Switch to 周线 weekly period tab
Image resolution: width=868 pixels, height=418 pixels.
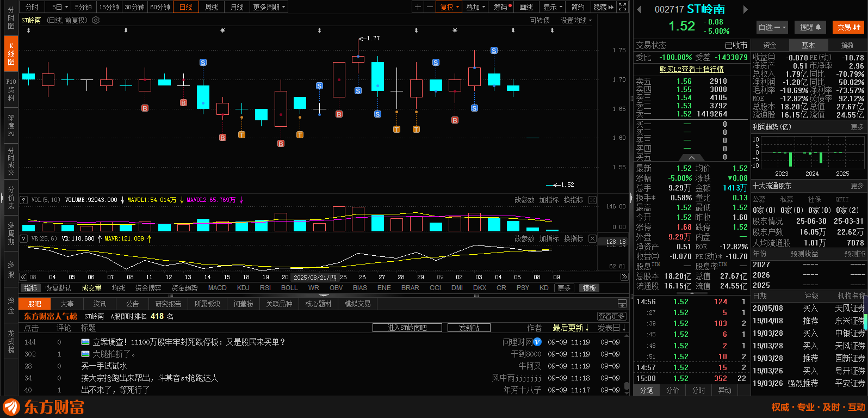[x=212, y=7]
